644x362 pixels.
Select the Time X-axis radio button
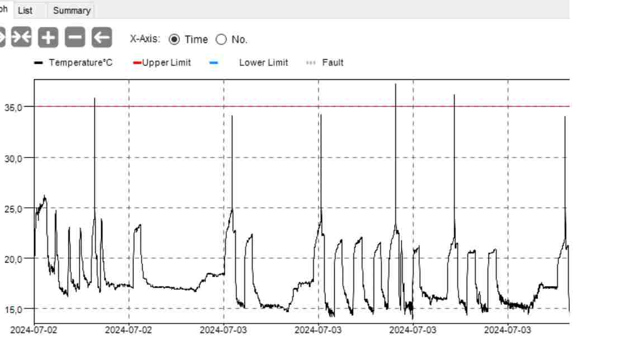click(174, 40)
